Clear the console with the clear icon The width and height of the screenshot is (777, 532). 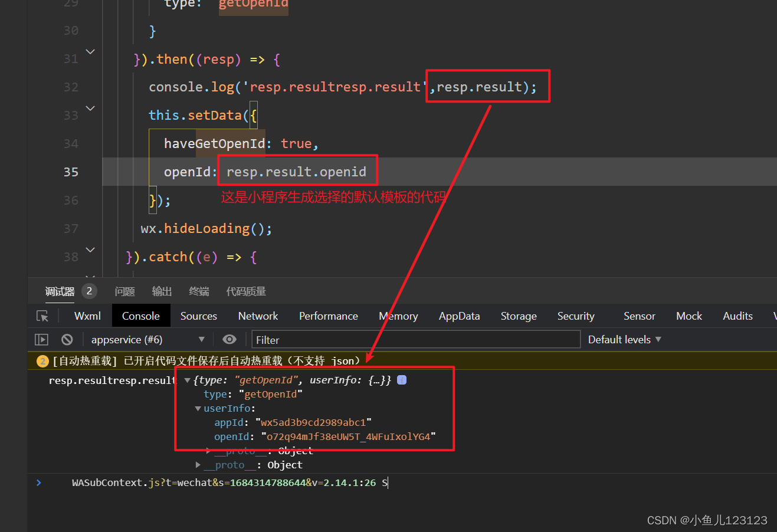67,339
